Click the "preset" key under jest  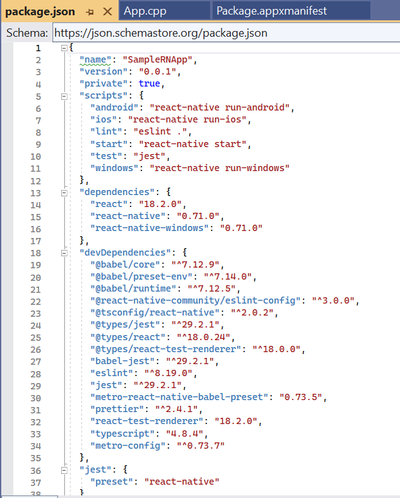pyautogui.click(x=114, y=482)
